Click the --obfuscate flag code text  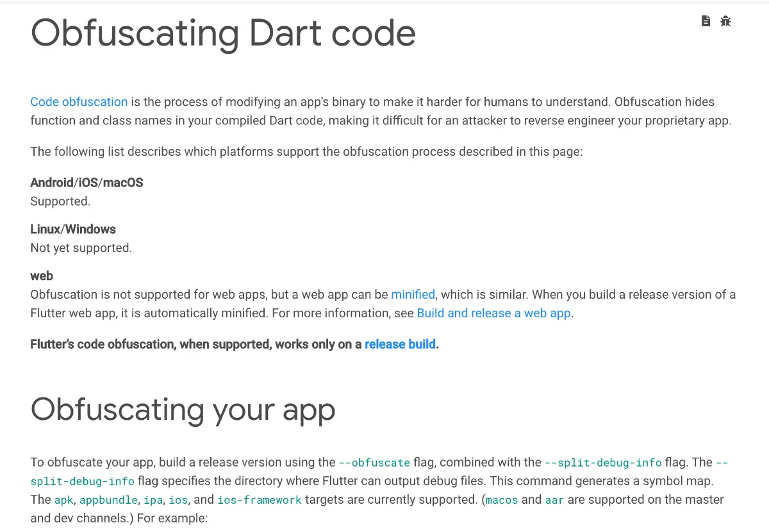[x=374, y=463]
